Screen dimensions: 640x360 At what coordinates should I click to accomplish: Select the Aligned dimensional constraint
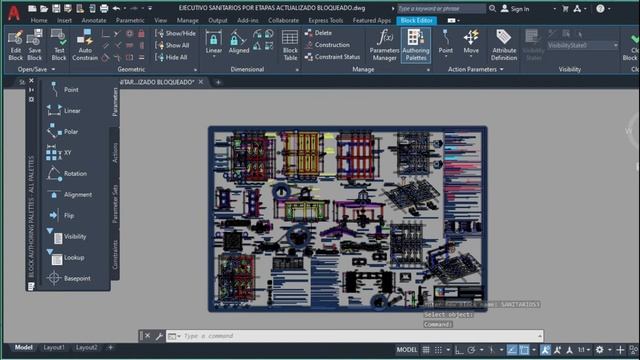[239, 42]
